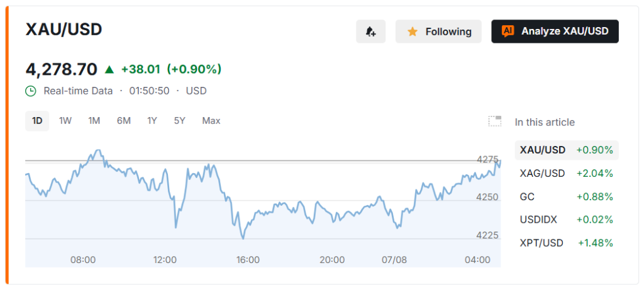This screenshot has width=644, height=292.
Task: Select the 1D chart range
Action: [37, 121]
